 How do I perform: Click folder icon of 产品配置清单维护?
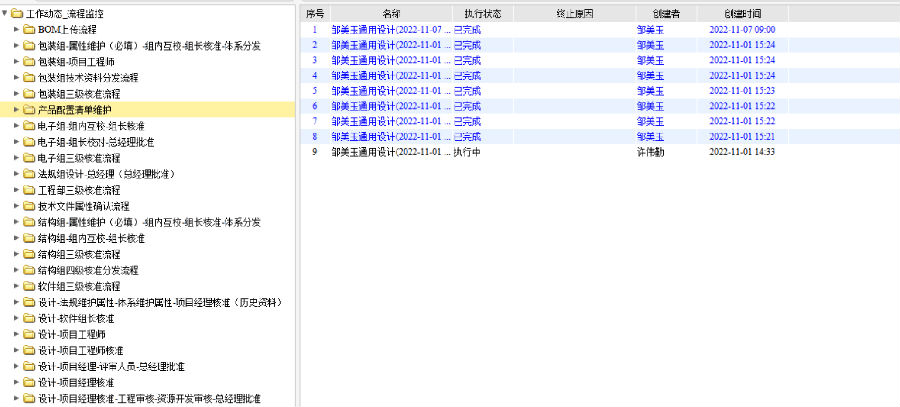click(x=30, y=110)
